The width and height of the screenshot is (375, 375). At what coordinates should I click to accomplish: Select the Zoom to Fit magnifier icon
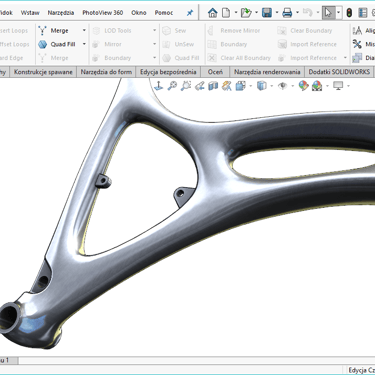[x=172, y=86]
